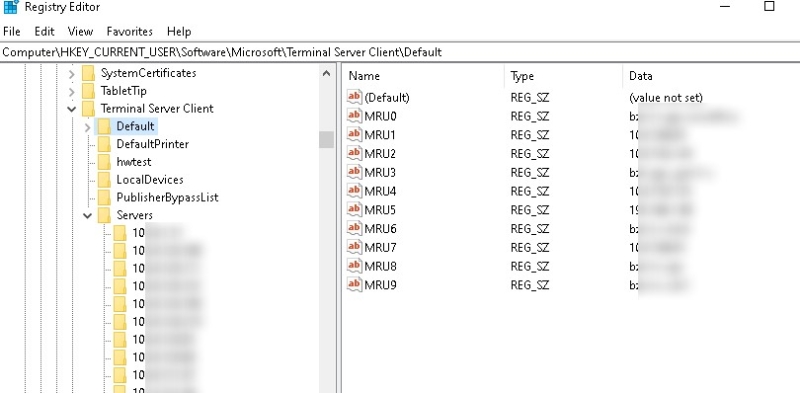Image resolution: width=800 pixels, height=393 pixels.
Task: Open the File menu
Action: point(12,32)
